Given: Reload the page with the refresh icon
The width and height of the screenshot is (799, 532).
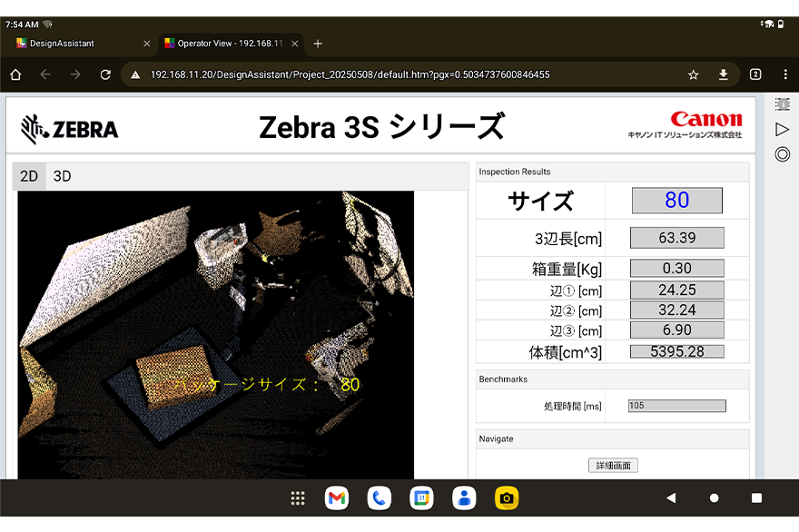Looking at the screenshot, I should pos(105,74).
